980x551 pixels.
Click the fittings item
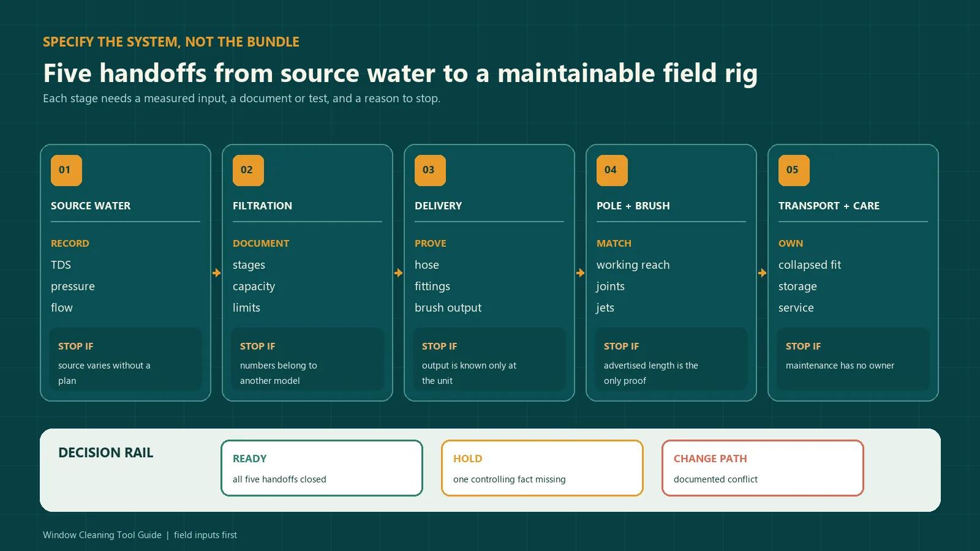point(432,287)
